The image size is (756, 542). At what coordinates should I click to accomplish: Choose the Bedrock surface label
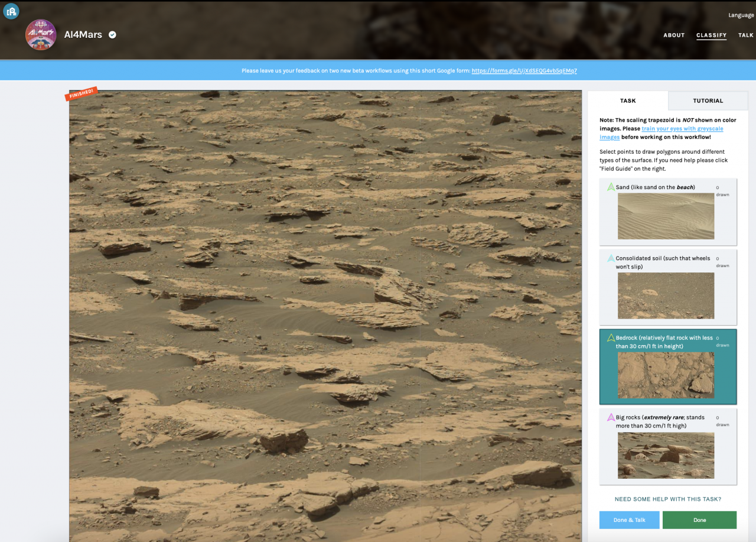click(664, 342)
